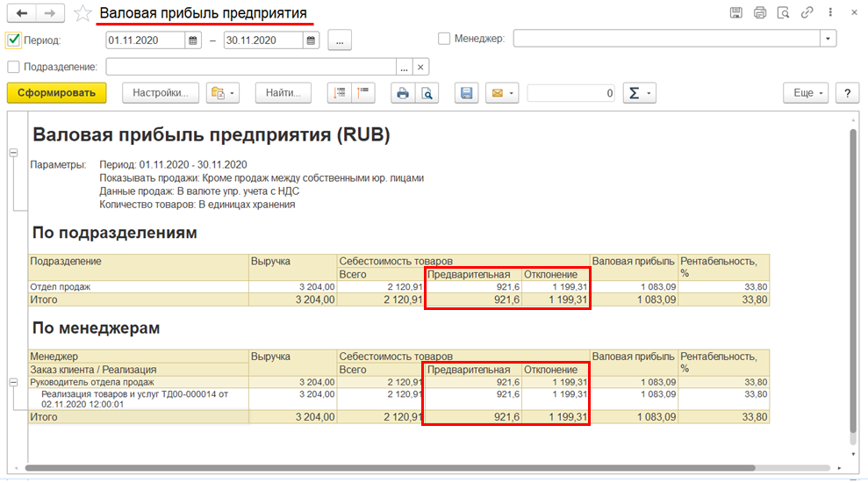Open the Настройки... dialog

(x=161, y=93)
